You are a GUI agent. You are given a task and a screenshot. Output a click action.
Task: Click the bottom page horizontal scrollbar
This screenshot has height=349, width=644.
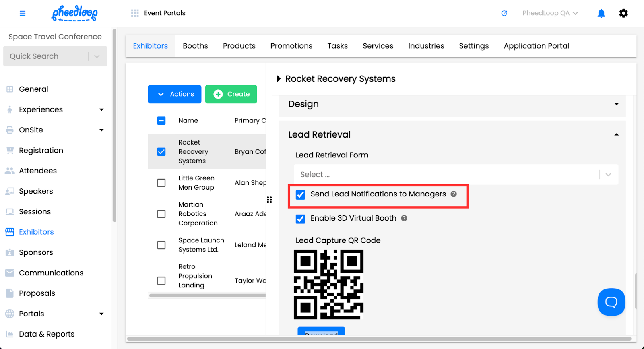point(379,339)
